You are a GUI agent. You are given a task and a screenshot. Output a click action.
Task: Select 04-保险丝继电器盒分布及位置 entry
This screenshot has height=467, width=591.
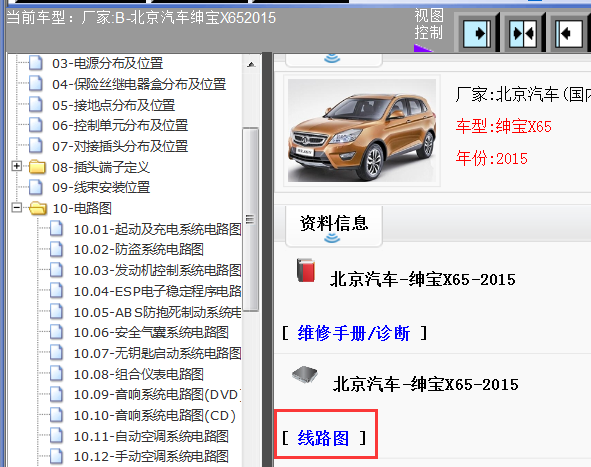[139, 84]
